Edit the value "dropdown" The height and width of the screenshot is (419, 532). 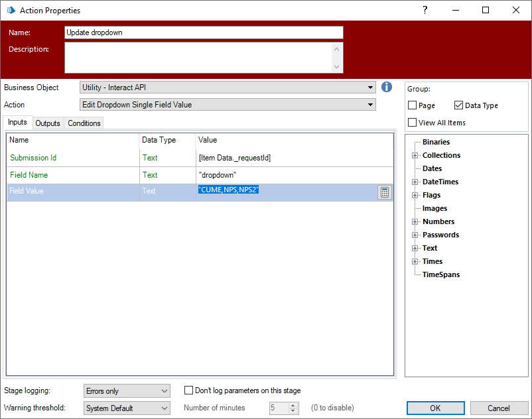pyautogui.click(x=218, y=175)
